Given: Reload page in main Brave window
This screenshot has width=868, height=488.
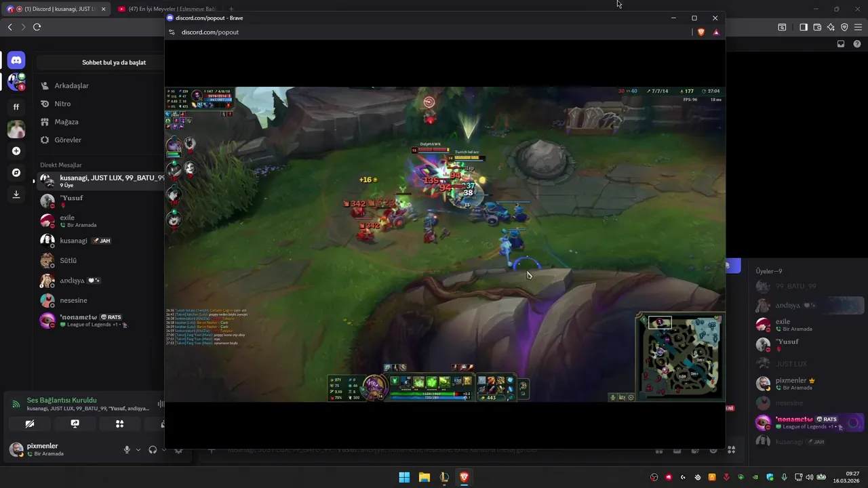Looking at the screenshot, I should (37, 27).
